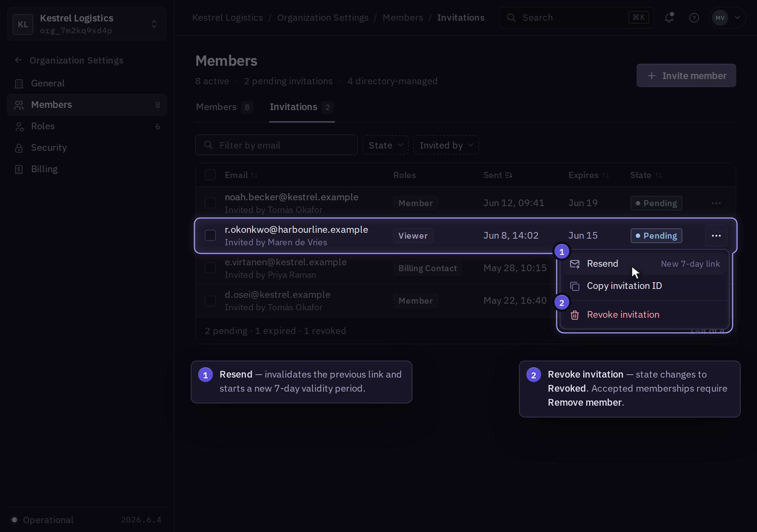Check the e.virtanen@kestrel.example row checkbox

click(x=210, y=268)
